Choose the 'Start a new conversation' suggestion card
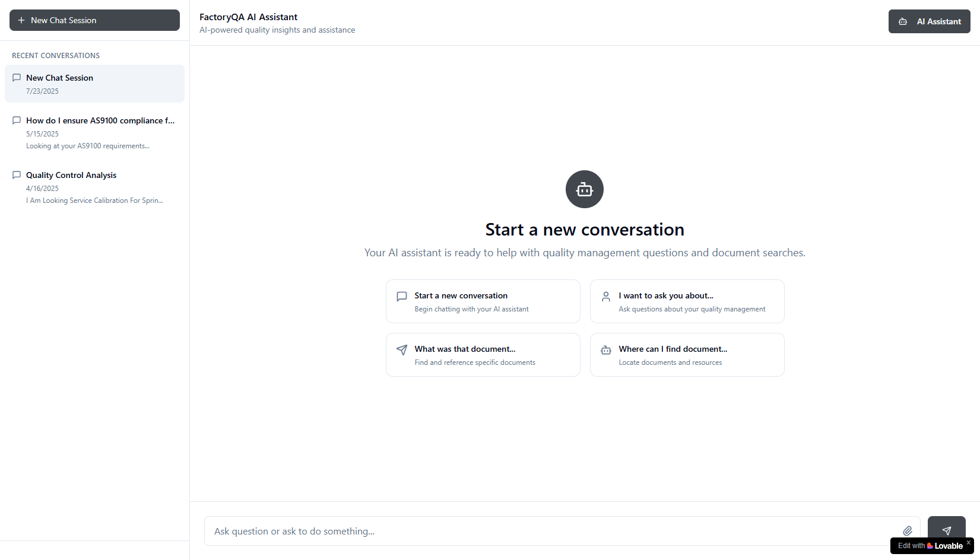 pos(483,301)
